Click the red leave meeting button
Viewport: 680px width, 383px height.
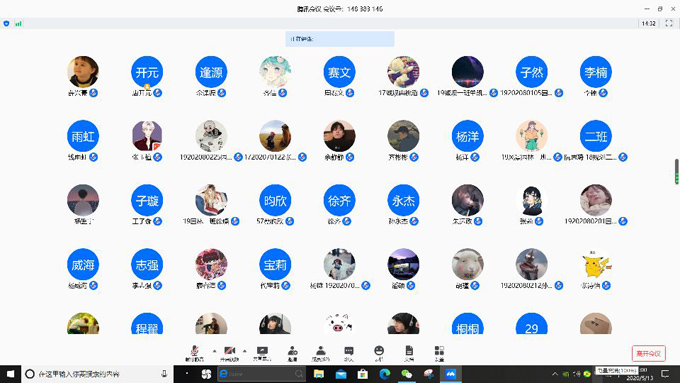(x=648, y=354)
